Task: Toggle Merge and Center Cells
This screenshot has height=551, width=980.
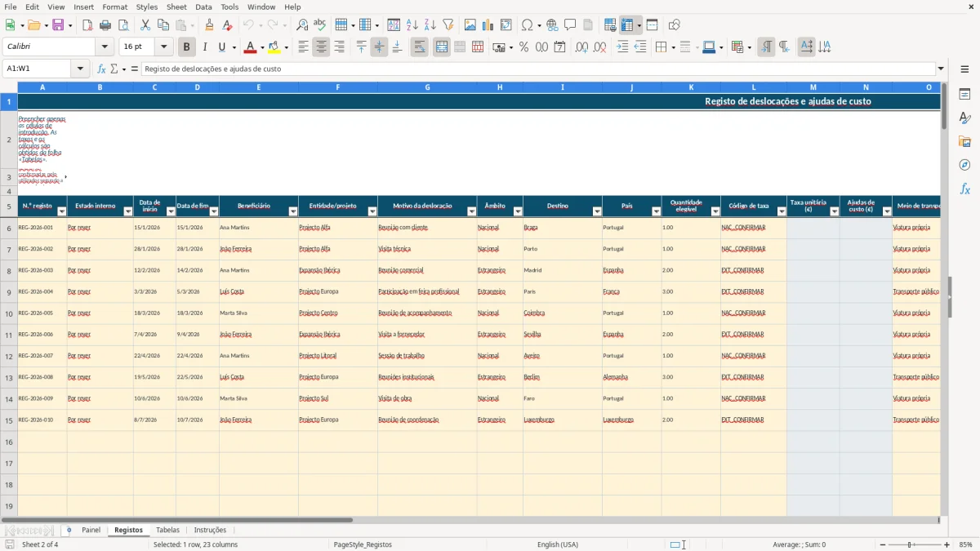Action: [442, 47]
